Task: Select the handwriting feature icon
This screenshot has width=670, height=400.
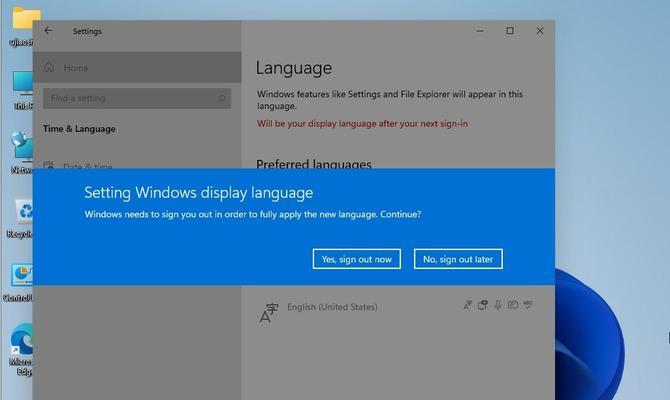Action: 513,305
